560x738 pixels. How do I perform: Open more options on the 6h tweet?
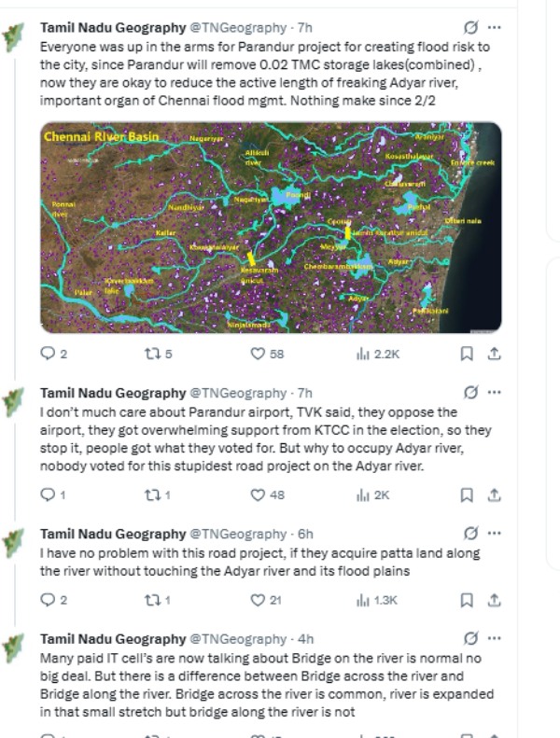click(494, 534)
